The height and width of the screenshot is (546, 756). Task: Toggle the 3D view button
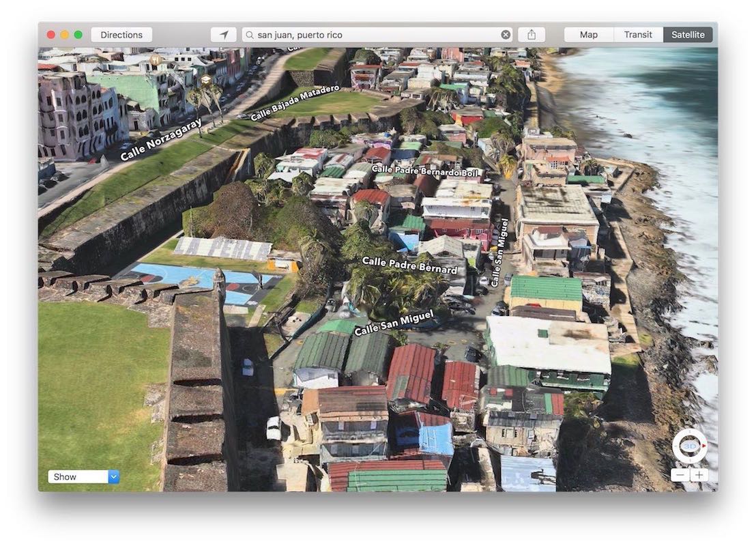689,446
